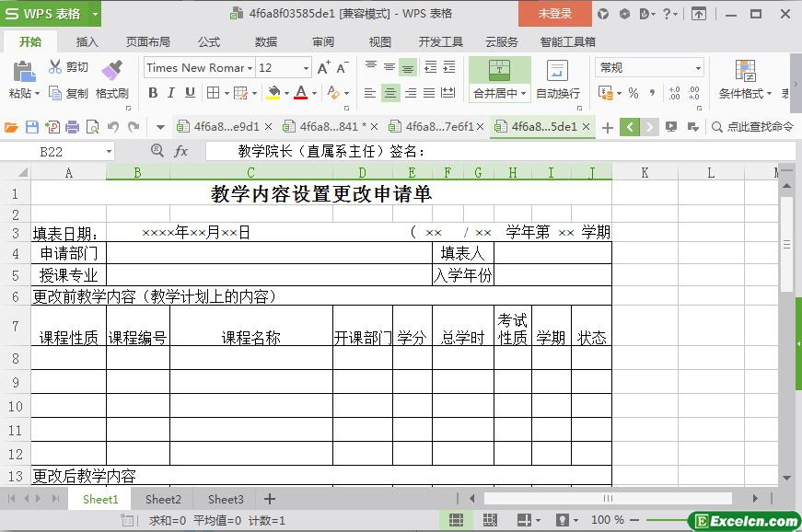Click the Merge and Center icon

pos(499,70)
